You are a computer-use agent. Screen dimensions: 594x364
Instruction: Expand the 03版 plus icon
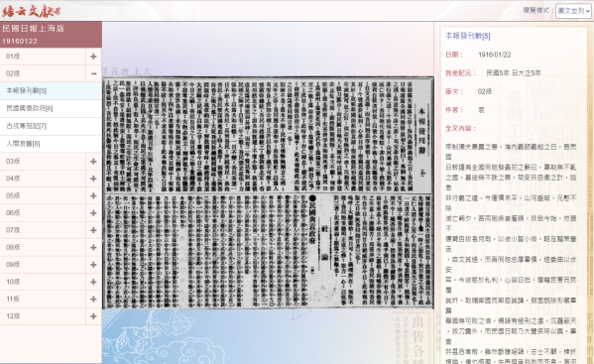[93, 162]
